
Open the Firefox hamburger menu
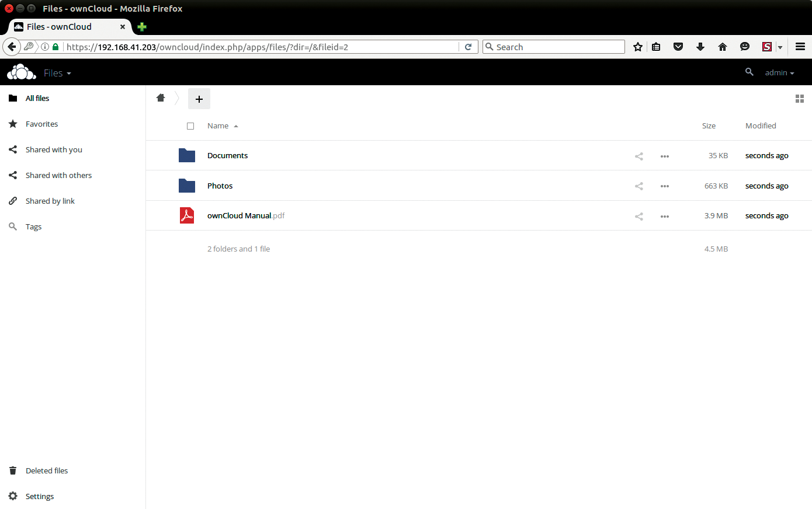click(x=800, y=47)
